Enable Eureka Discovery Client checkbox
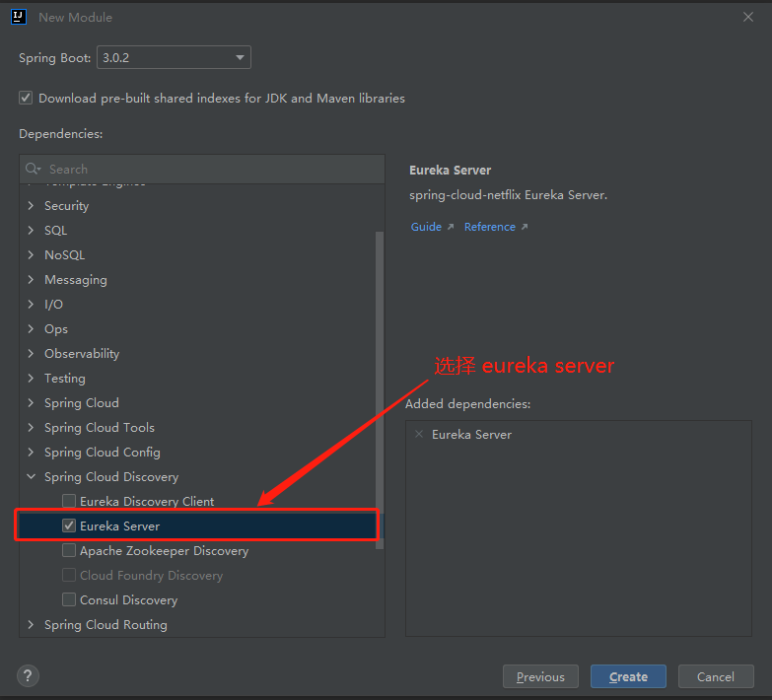The image size is (772, 700). pyautogui.click(x=69, y=501)
